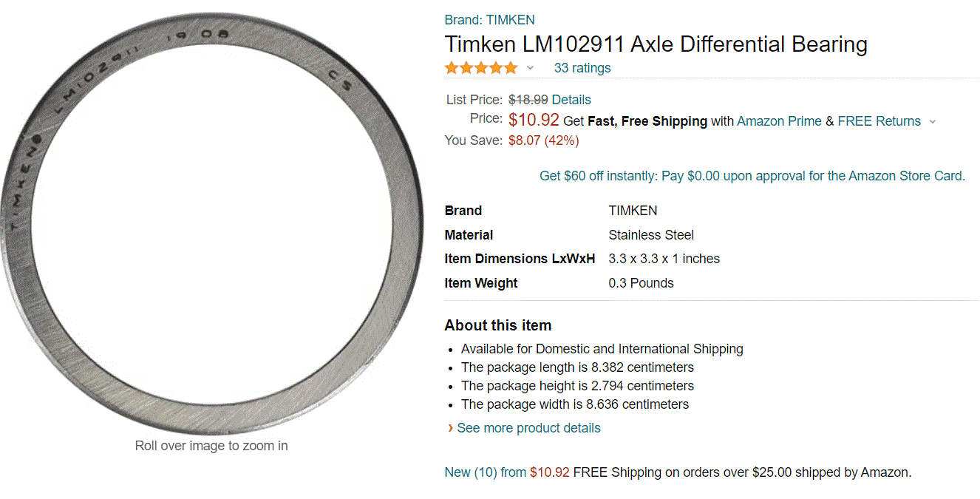
Task: Click the Stainless Steel material value
Action: [651, 235]
